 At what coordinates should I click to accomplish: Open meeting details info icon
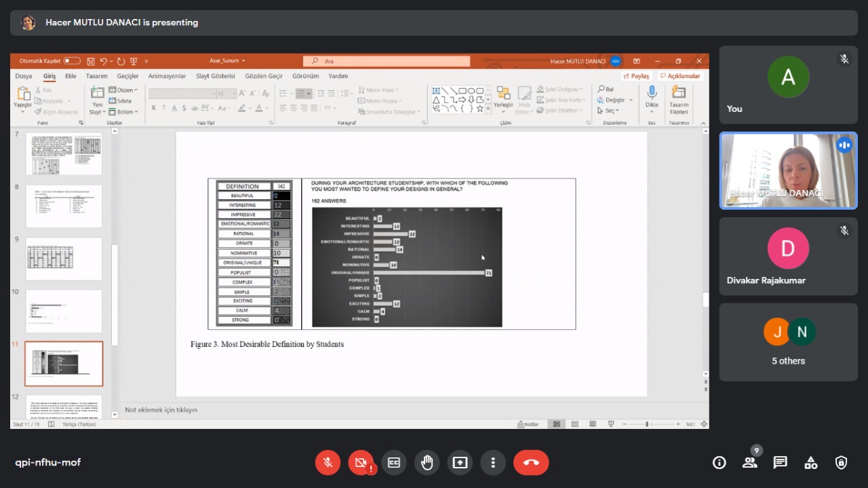pos(719,462)
